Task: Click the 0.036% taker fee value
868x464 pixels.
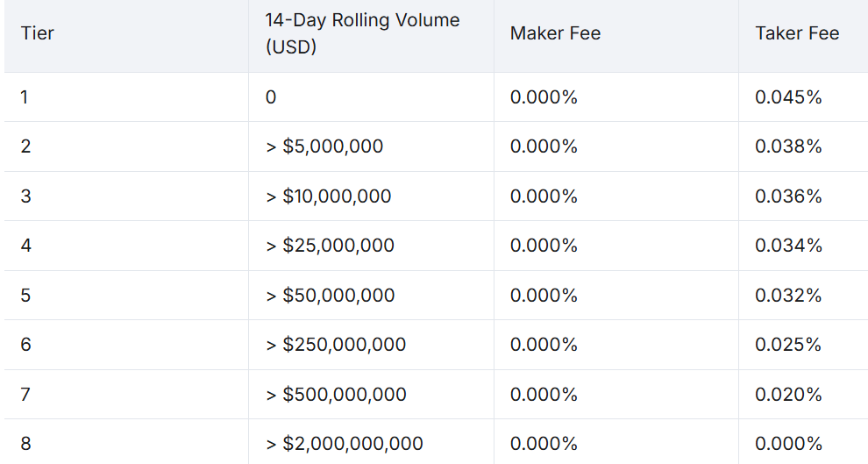Action: point(788,196)
